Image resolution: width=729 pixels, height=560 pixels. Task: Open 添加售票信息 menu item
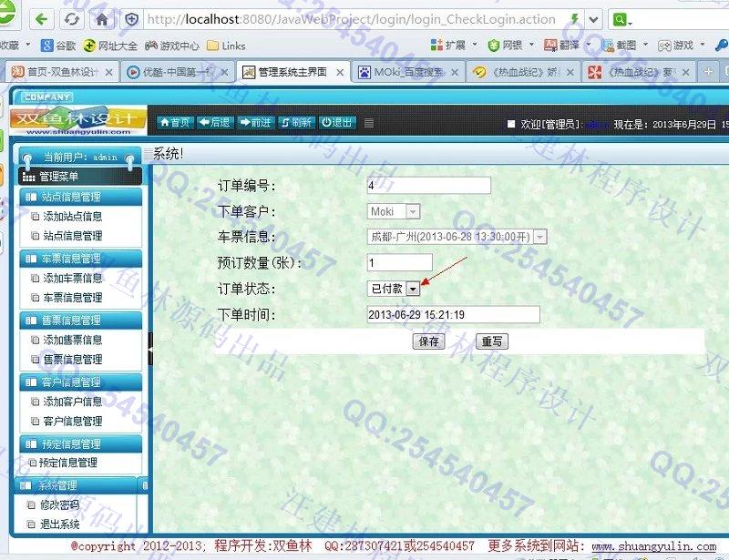click(73, 340)
